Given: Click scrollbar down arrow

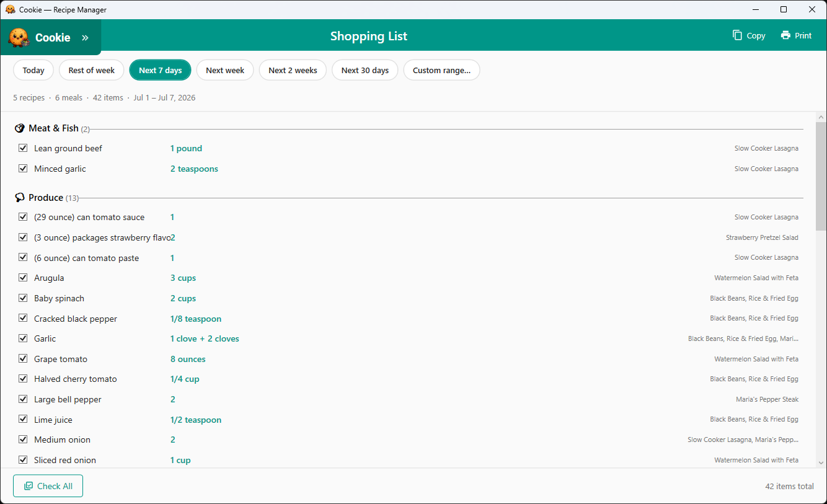Looking at the screenshot, I should tap(821, 462).
